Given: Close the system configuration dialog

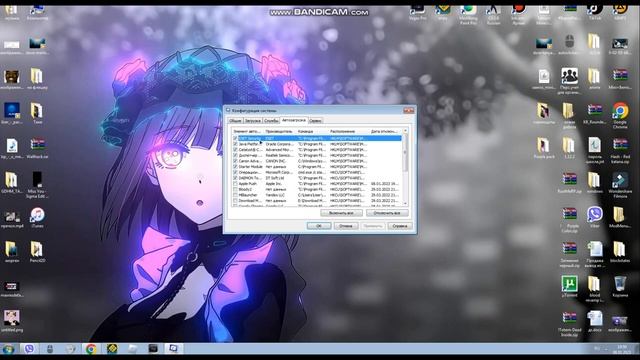Looking at the screenshot, I should coord(408,110).
